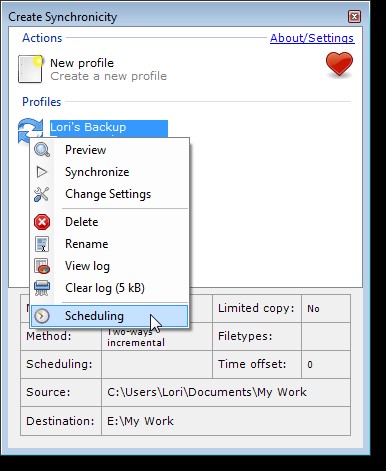Select Change Settings menu entry

[110, 194]
